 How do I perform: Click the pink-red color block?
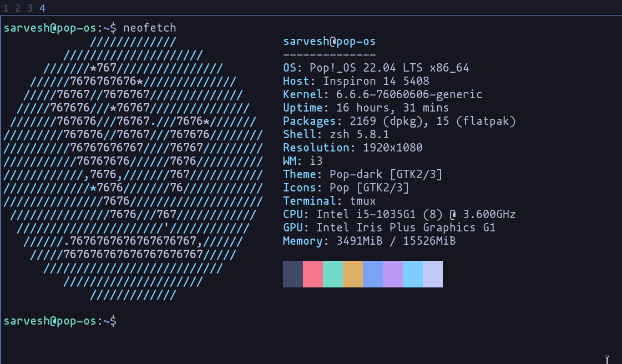[x=313, y=274]
